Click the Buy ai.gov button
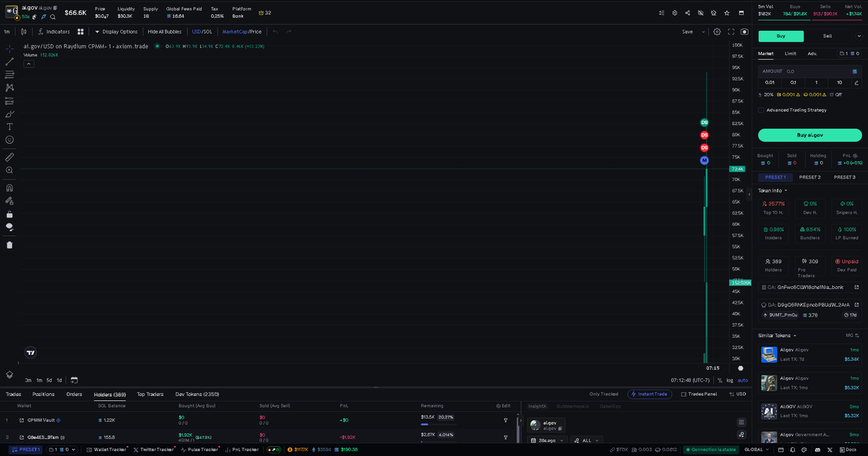868x456 pixels. point(810,135)
